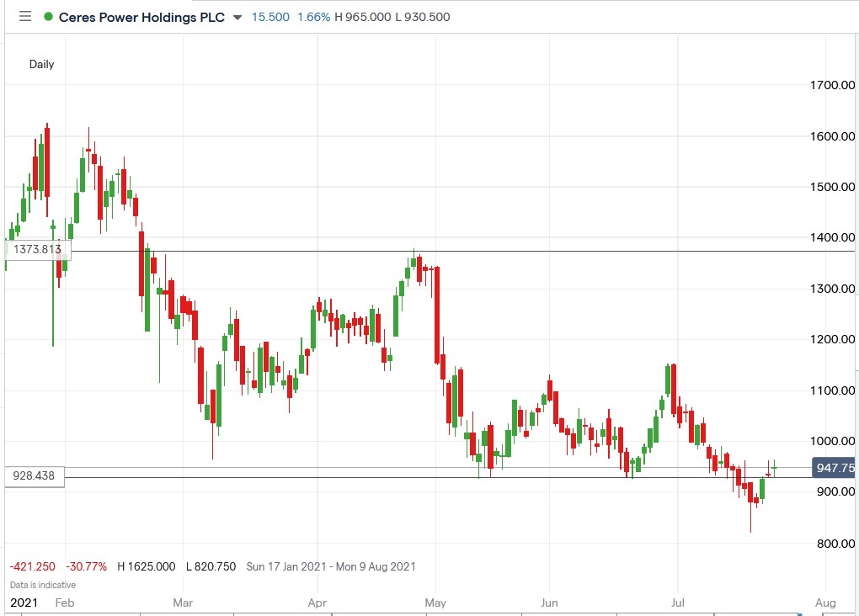The width and height of the screenshot is (859, 616).
Task: Click the 1300.00 price axis label
Action: (x=832, y=289)
